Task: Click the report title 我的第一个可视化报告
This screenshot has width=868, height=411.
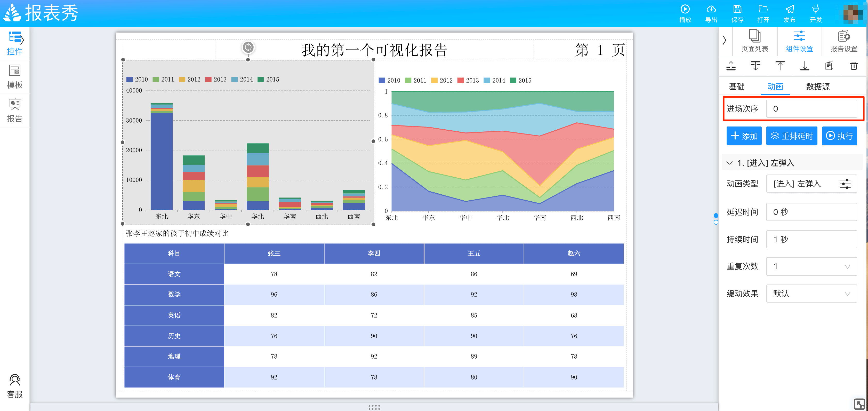Action: [x=374, y=50]
